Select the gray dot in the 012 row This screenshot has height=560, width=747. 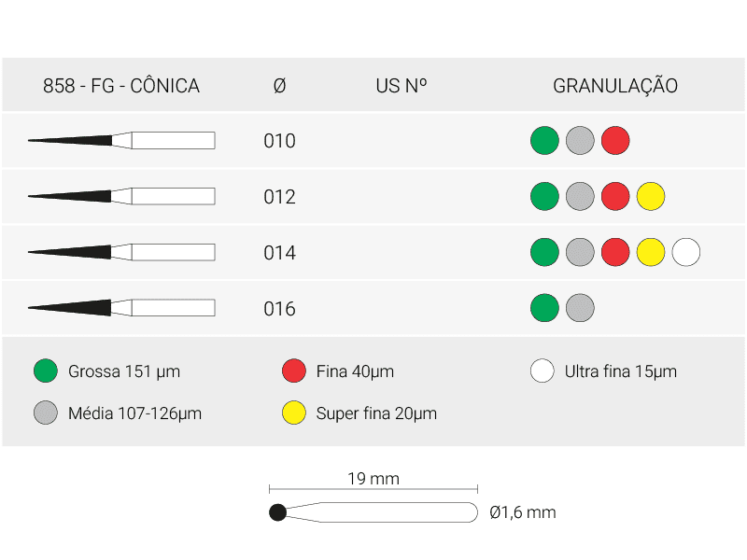coord(580,196)
